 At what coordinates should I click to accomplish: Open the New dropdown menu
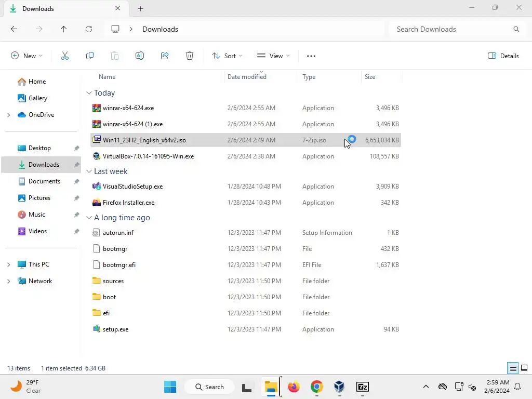pos(26,56)
